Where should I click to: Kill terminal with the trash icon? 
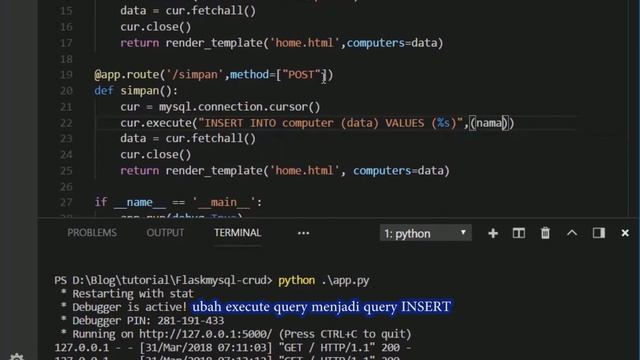[x=545, y=233]
